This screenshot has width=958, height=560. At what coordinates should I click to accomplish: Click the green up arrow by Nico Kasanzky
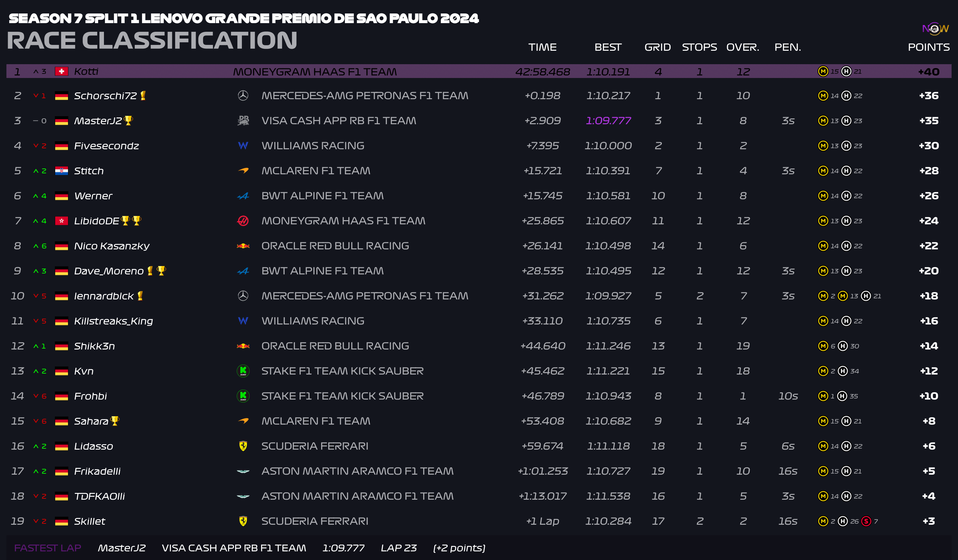click(36, 246)
